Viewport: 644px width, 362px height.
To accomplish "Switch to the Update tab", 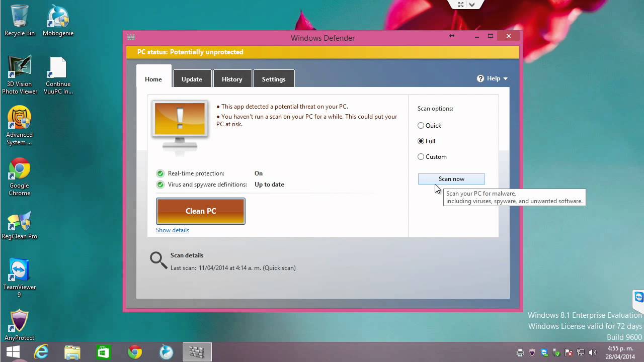I will click(x=192, y=79).
